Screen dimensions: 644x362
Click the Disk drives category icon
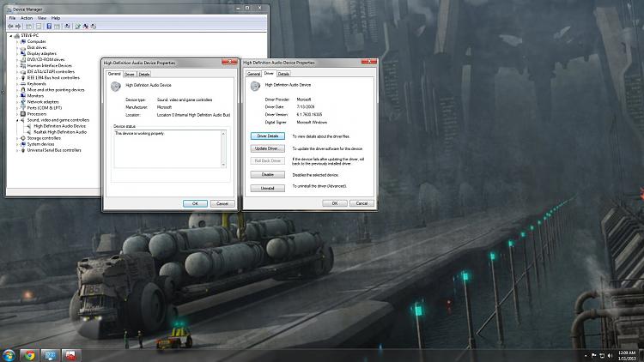23,48
